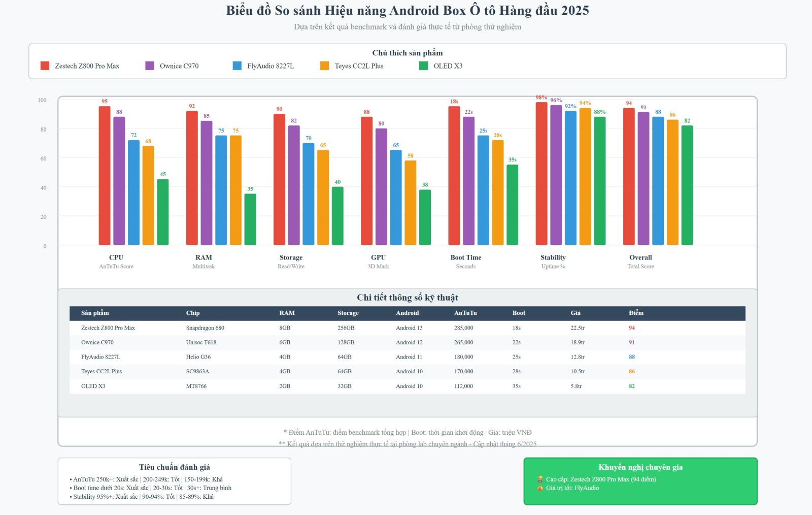Click the green CPU bar labeled 45

[163, 212]
